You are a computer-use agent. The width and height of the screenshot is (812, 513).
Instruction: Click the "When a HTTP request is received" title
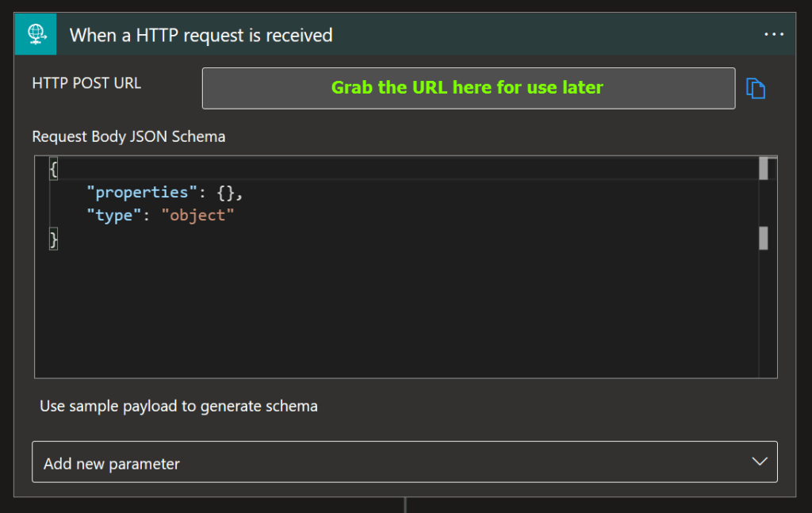coord(201,35)
